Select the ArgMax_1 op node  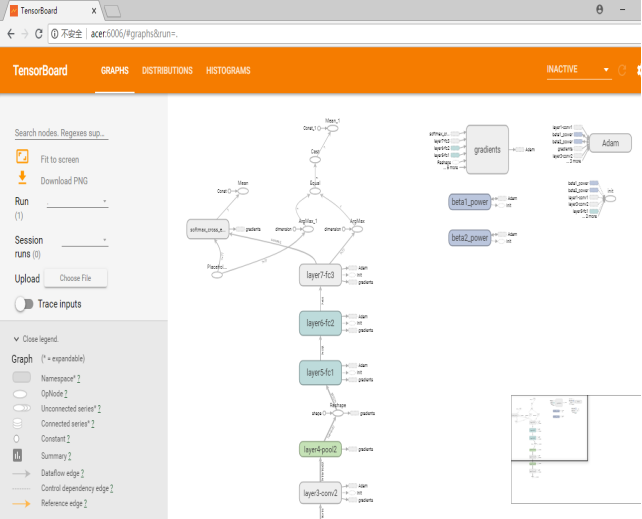308,229
